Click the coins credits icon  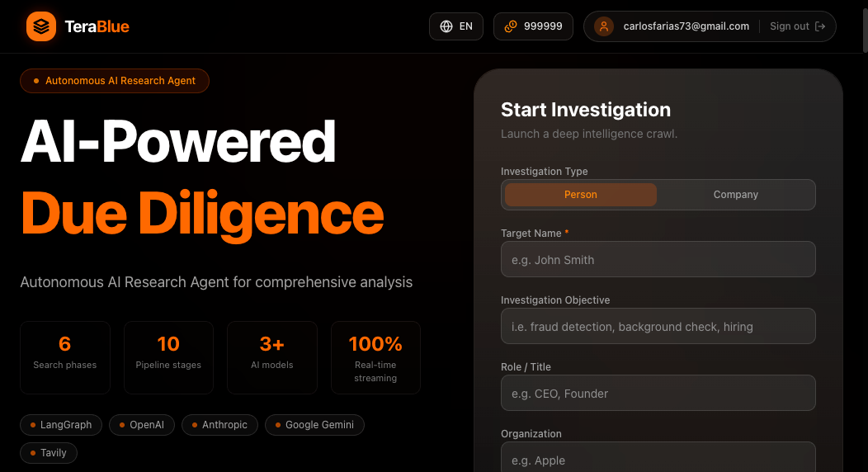click(511, 26)
